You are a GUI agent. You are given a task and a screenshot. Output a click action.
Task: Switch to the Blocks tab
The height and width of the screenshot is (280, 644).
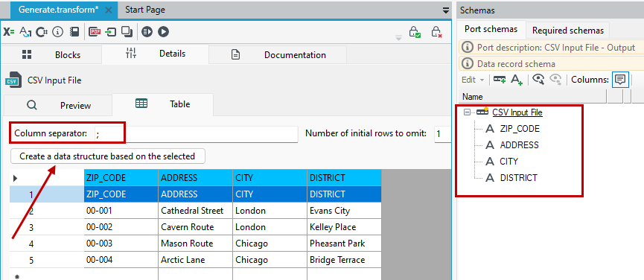click(51, 54)
